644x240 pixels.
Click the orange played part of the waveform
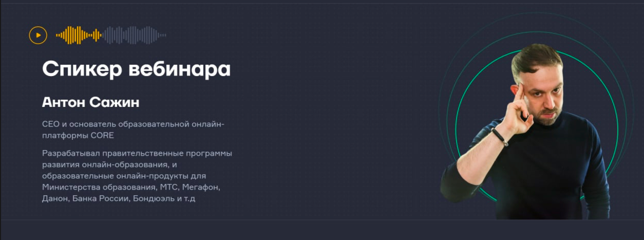tap(79, 35)
